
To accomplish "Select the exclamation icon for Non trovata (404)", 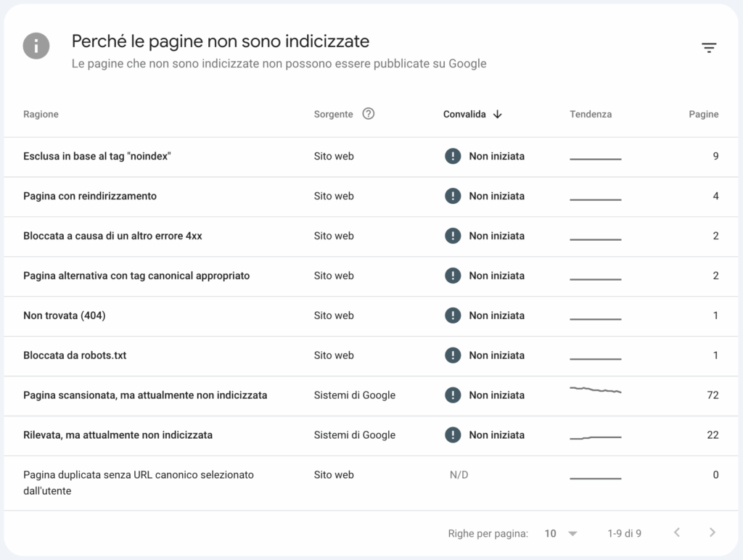I will (453, 315).
